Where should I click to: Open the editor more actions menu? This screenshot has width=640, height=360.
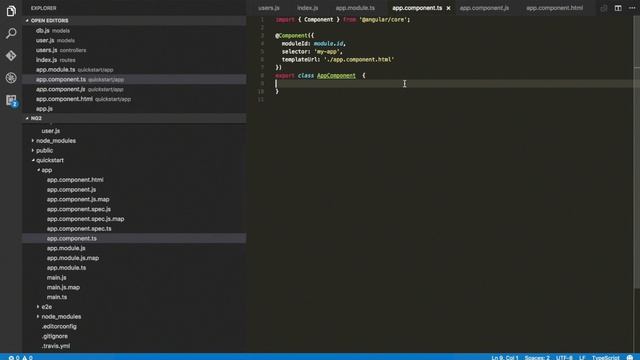tap(632, 8)
